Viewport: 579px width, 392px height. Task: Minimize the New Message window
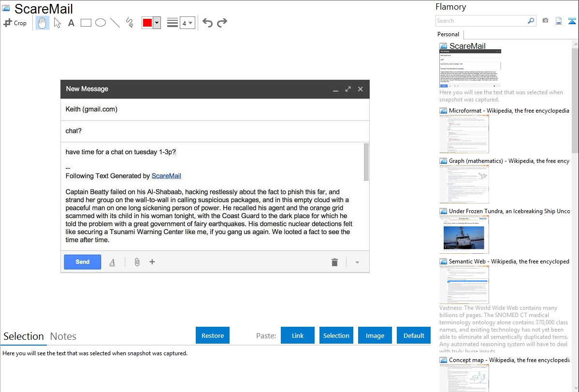coord(335,89)
